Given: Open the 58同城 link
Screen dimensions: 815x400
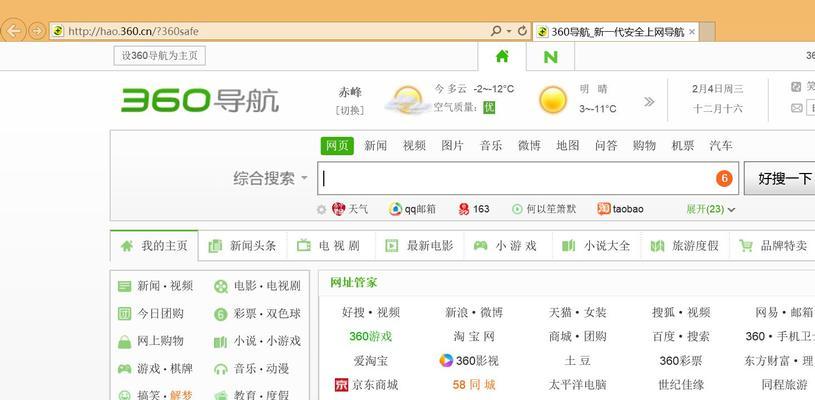Looking at the screenshot, I should (x=474, y=385).
